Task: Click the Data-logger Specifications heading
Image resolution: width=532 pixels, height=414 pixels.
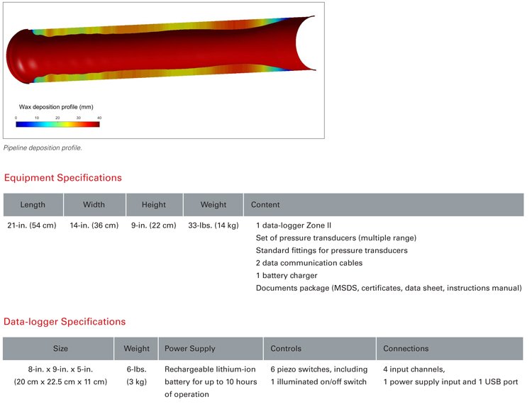Action: click(65, 322)
